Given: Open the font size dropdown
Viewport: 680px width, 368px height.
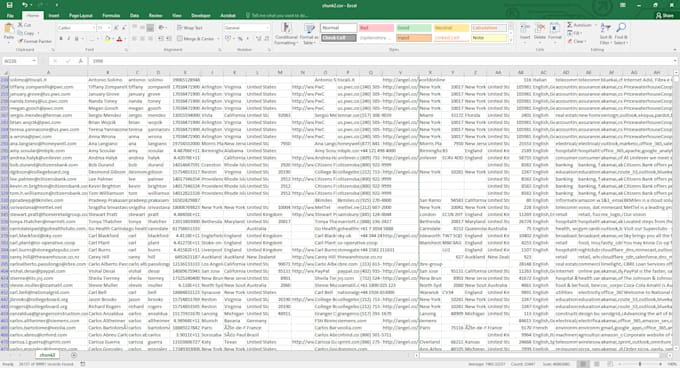Looking at the screenshot, I should [108, 28].
